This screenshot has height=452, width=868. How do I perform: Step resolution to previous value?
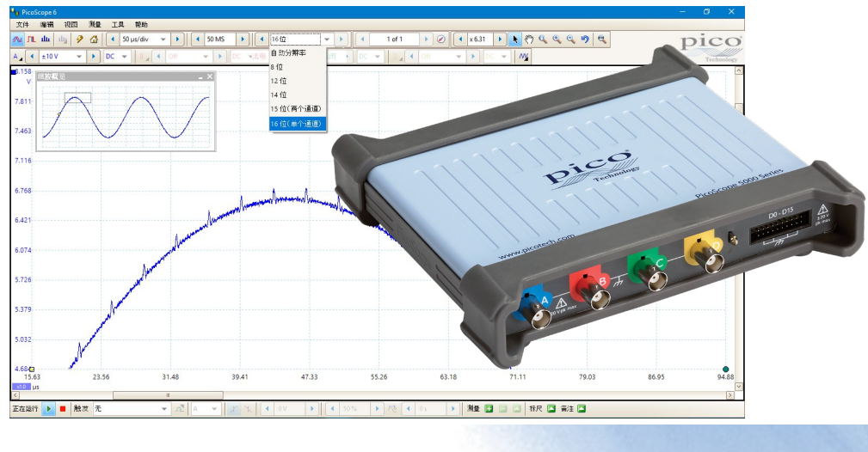(x=262, y=40)
